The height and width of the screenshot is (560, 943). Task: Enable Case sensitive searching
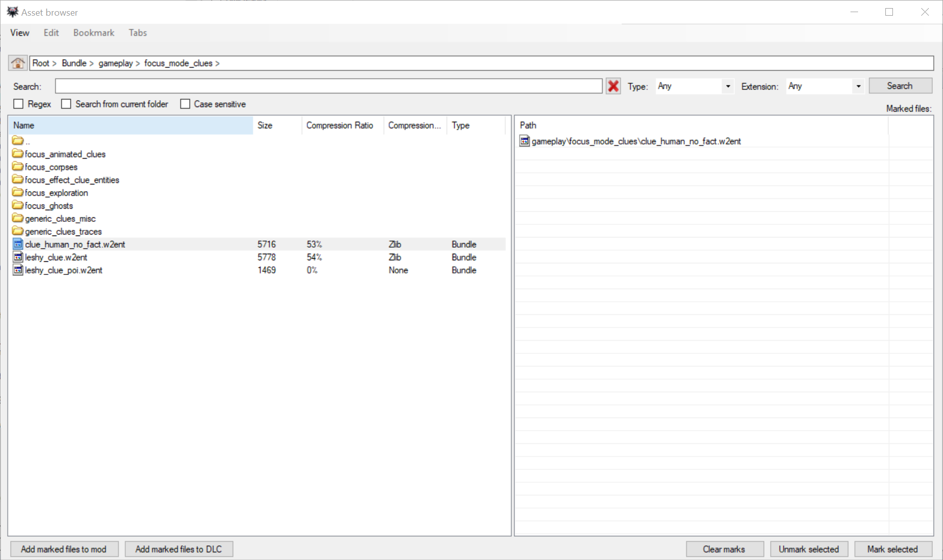tap(185, 104)
